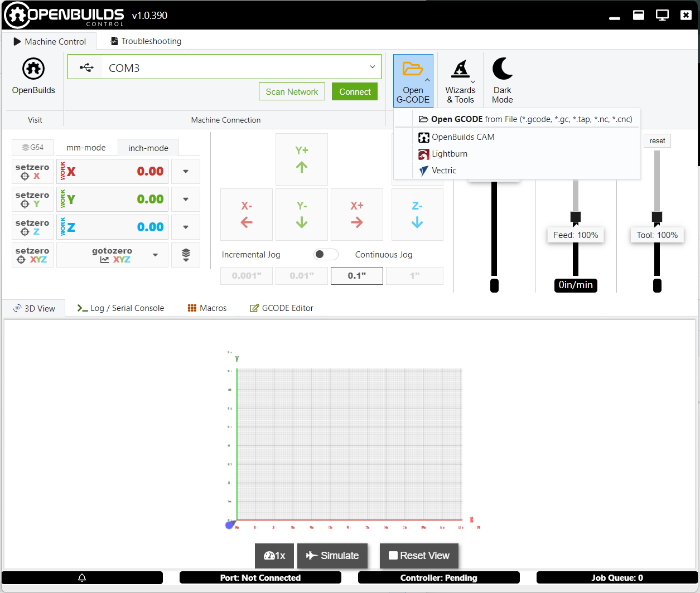
Task: Click the Vectric logo icon
Action: (x=424, y=171)
